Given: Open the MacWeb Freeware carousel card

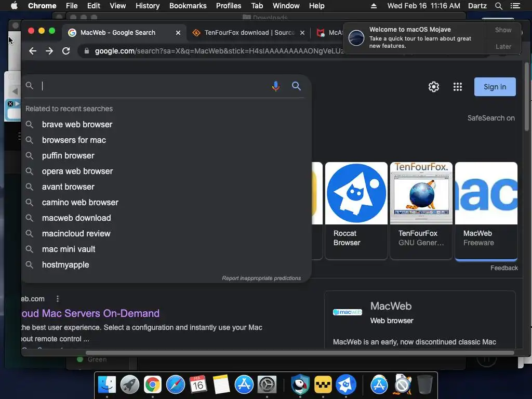Looking at the screenshot, I should coord(486,211).
